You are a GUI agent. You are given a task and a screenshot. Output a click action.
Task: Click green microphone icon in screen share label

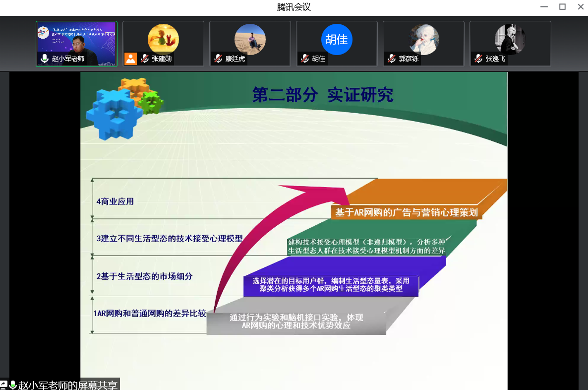[x=13, y=385]
